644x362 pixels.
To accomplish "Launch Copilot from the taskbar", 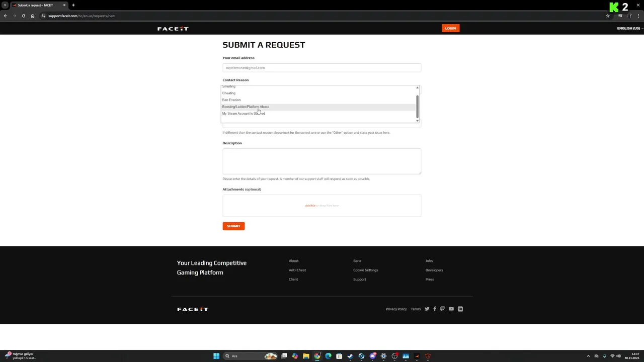I will 295,356.
